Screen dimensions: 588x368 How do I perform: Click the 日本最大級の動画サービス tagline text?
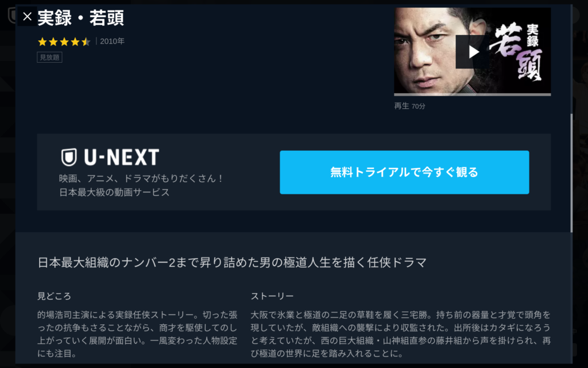click(114, 192)
